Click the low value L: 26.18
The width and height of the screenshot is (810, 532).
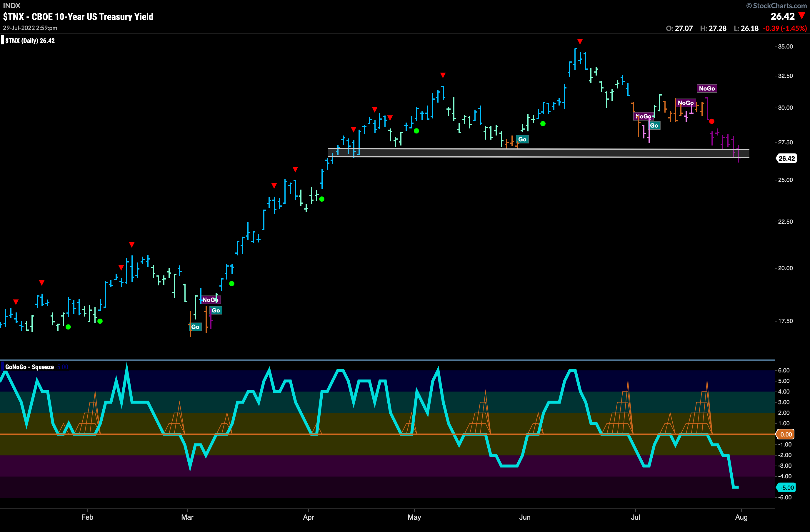(x=746, y=28)
